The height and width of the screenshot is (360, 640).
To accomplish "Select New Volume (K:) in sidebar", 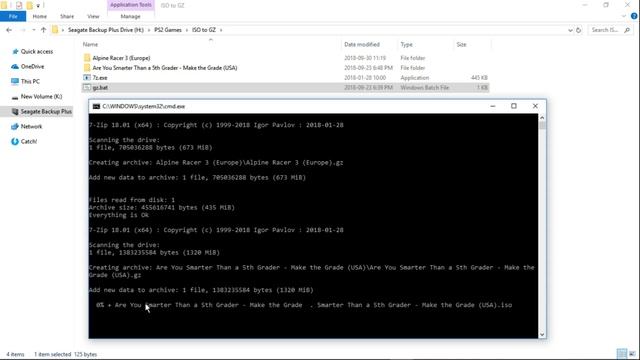I will tap(41, 96).
